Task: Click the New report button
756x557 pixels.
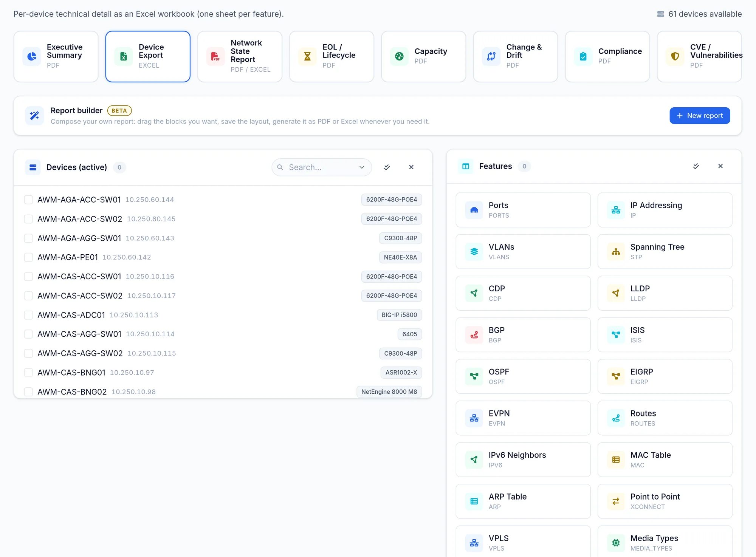Action: 700,116
